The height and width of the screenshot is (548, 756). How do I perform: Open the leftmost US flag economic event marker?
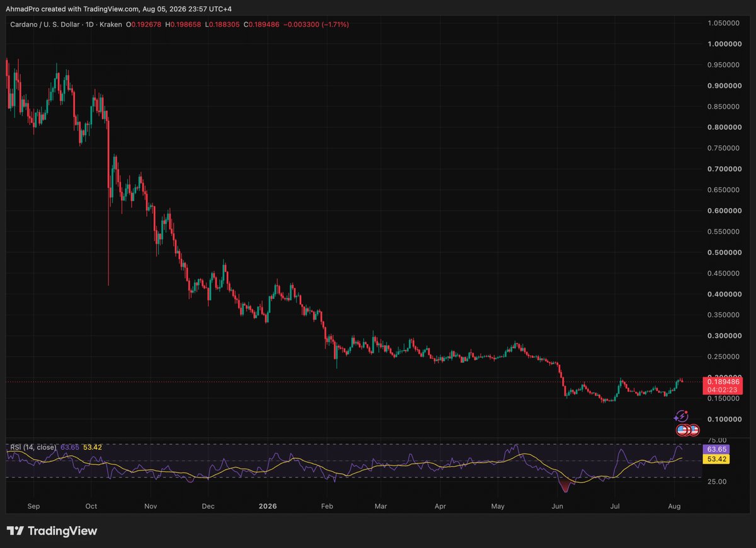[681, 430]
